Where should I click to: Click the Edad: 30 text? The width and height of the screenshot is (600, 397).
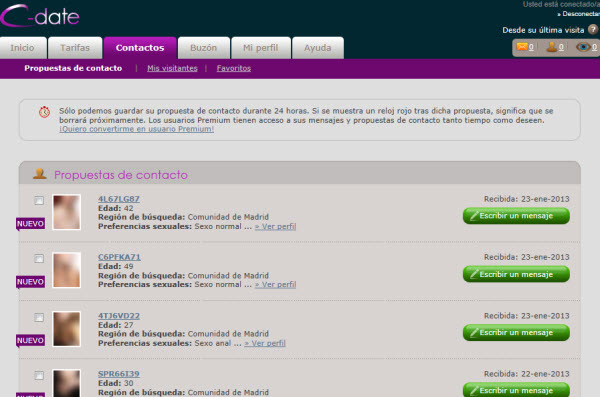(116, 383)
